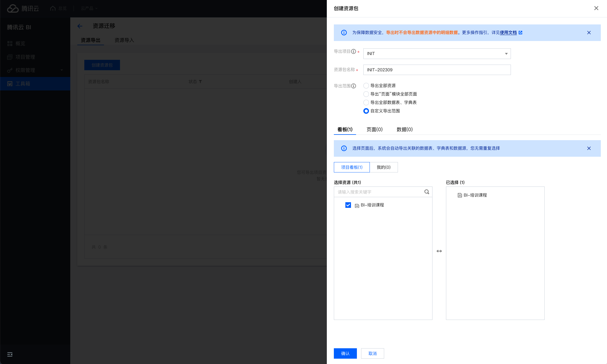The width and height of the screenshot is (607, 364).
Task: Select the 导出全部资源 radio option
Action: pos(366,86)
